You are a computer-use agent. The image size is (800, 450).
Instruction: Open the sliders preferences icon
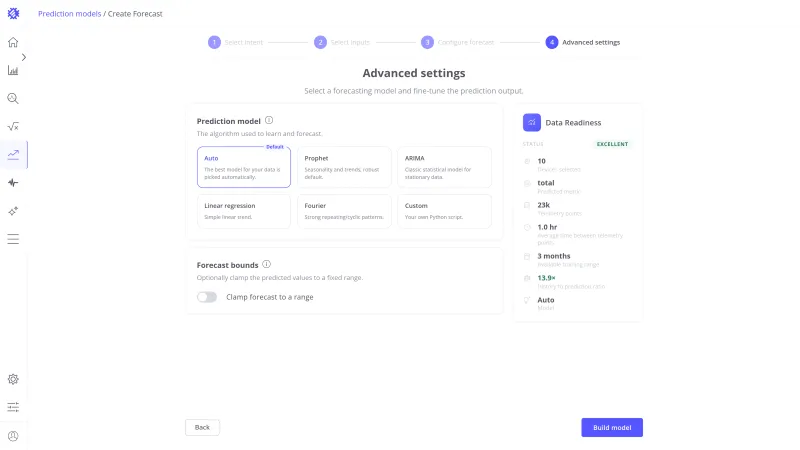click(13, 407)
